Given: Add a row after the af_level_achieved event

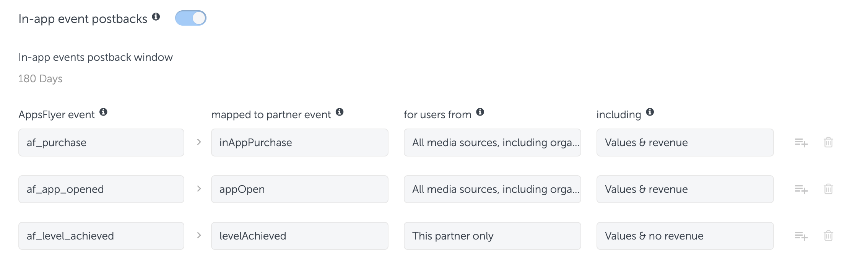Looking at the screenshot, I should [801, 236].
